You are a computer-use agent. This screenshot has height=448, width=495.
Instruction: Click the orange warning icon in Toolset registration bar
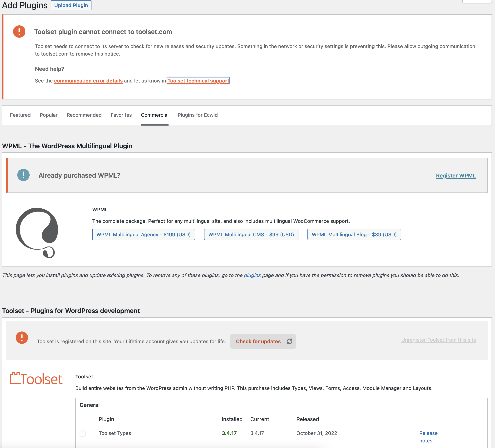coord(22,338)
